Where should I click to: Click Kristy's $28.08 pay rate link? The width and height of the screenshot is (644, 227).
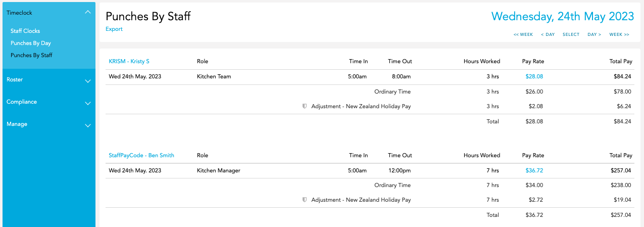[534, 76]
